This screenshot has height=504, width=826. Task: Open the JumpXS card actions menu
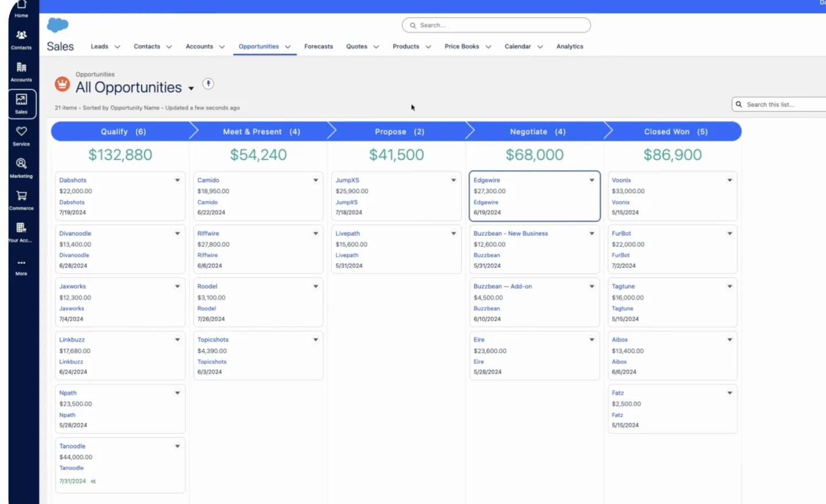[x=454, y=180]
